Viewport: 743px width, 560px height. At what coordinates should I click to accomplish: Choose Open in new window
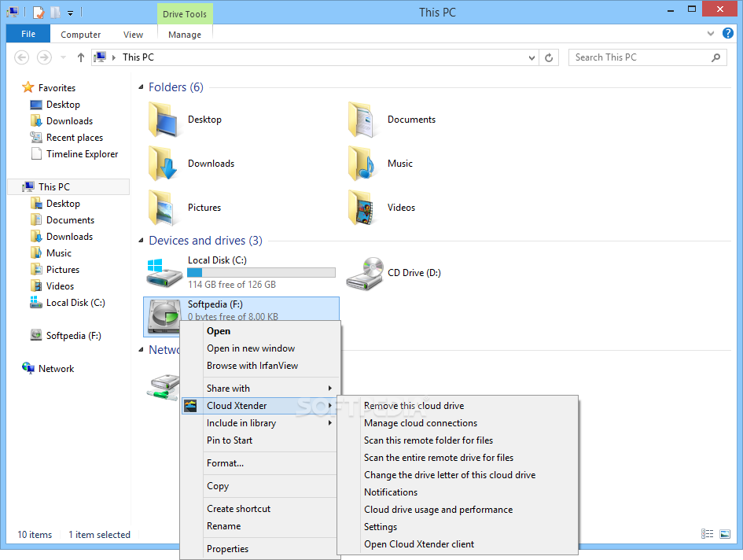click(260, 348)
